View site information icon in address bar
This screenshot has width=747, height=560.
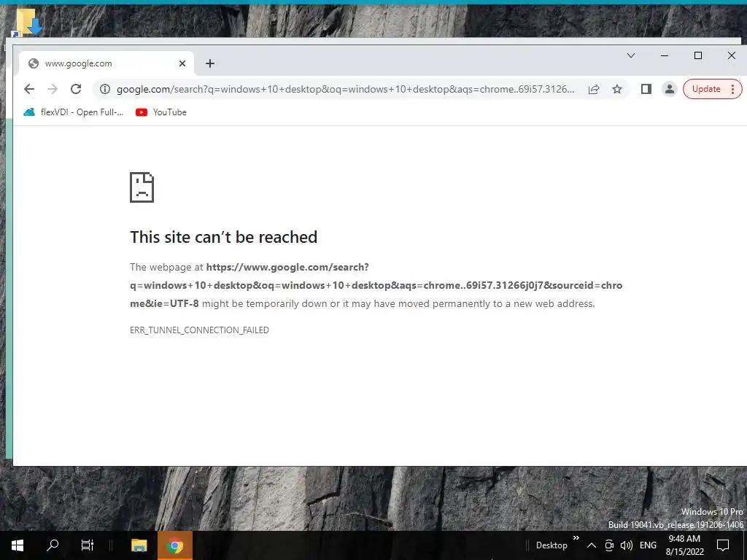pyautogui.click(x=105, y=89)
